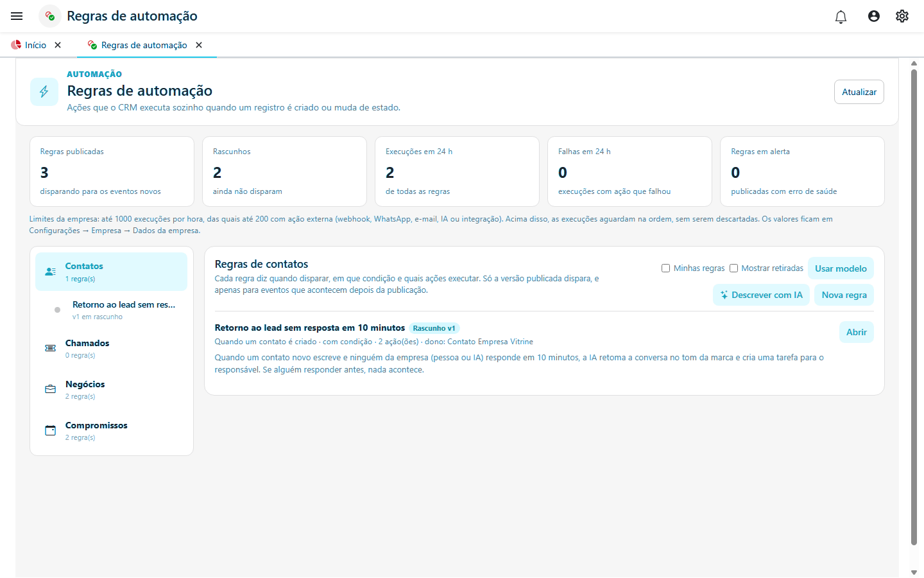Click the text 'dono: Contato Empresa Vitrine'
The width and height of the screenshot is (924, 578).
pos(479,342)
